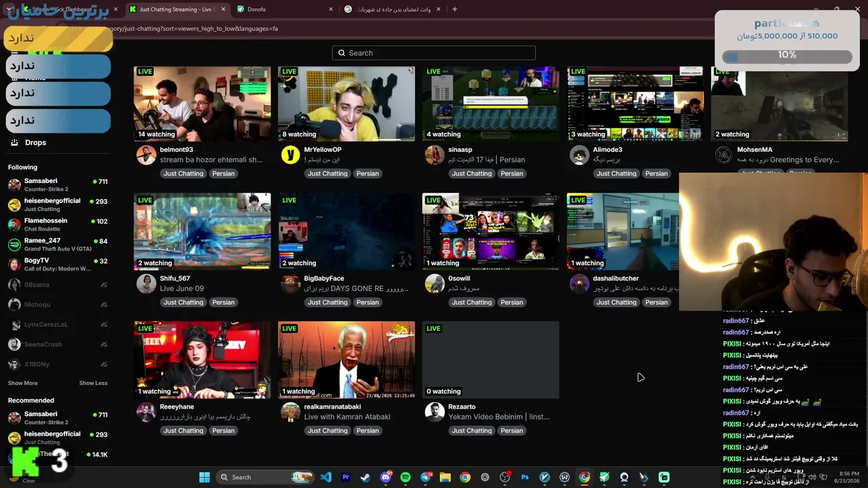Click the magnifier icon in the Kick search bar
The height and width of the screenshot is (488, 868).
(342, 53)
